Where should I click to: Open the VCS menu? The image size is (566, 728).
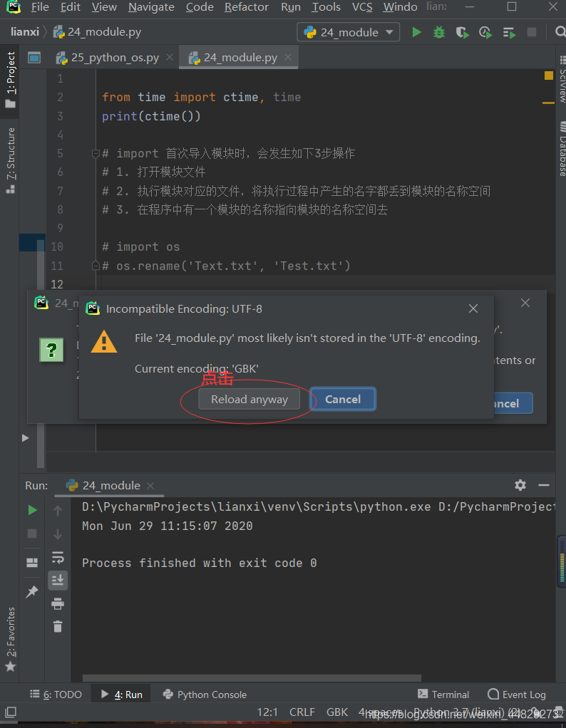point(362,7)
